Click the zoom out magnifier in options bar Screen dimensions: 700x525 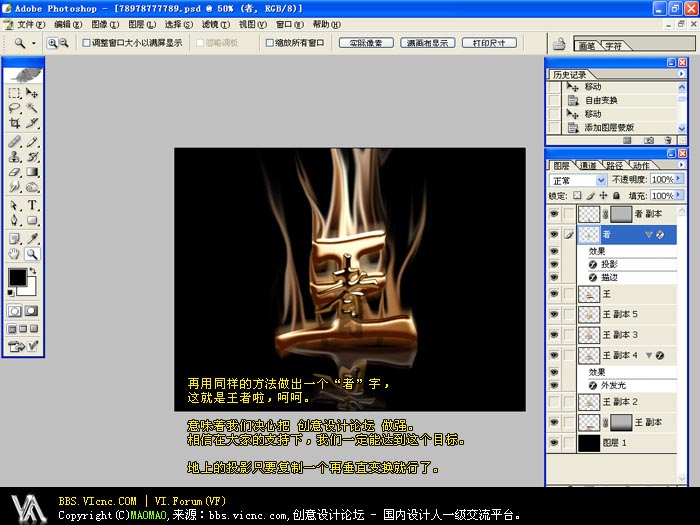coord(64,43)
